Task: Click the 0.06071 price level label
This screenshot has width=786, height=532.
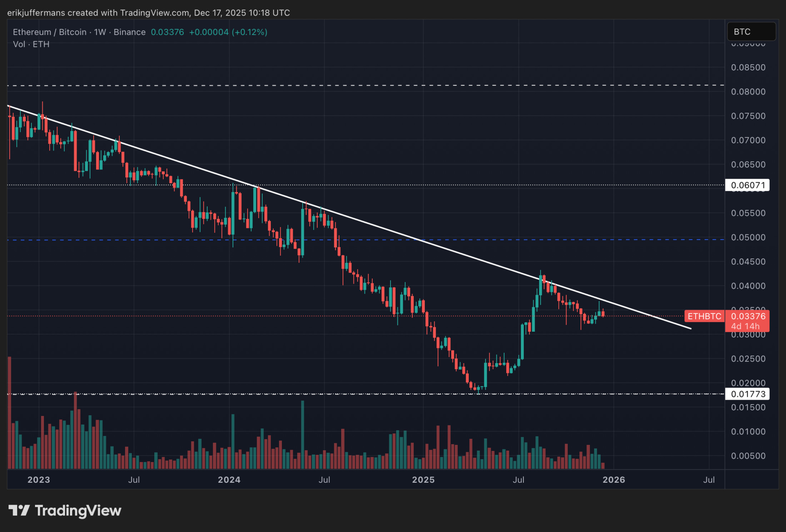Action: (747, 185)
